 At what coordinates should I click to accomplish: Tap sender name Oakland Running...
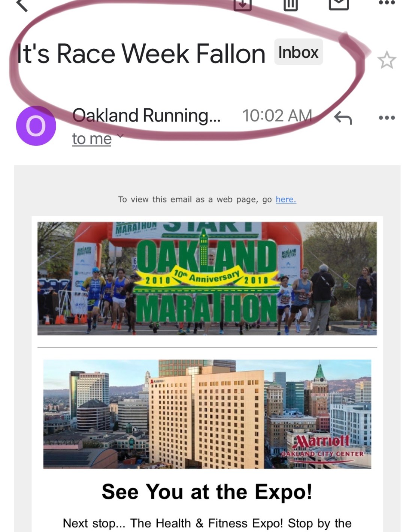146,115
